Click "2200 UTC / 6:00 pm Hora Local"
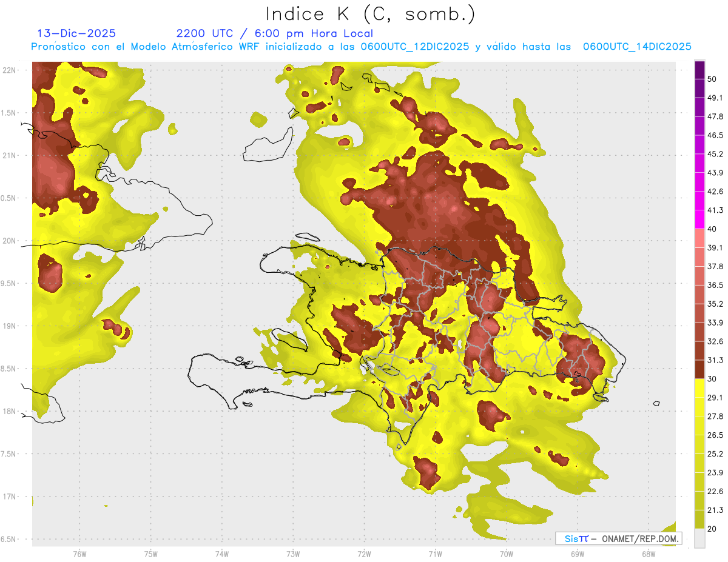Screen dimensions: 728x562 (275, 33)
